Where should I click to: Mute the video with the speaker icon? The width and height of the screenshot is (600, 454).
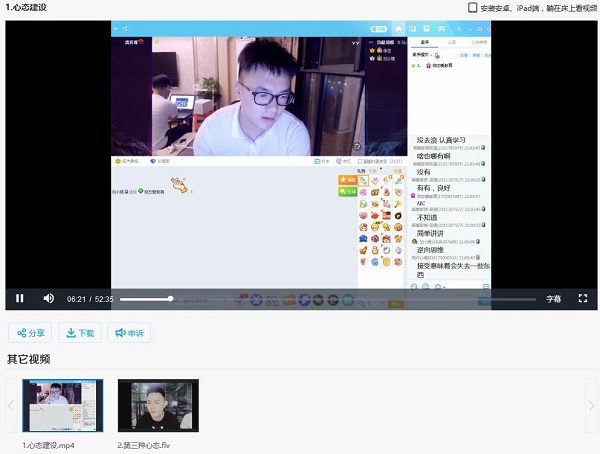(x=49, y=298)
